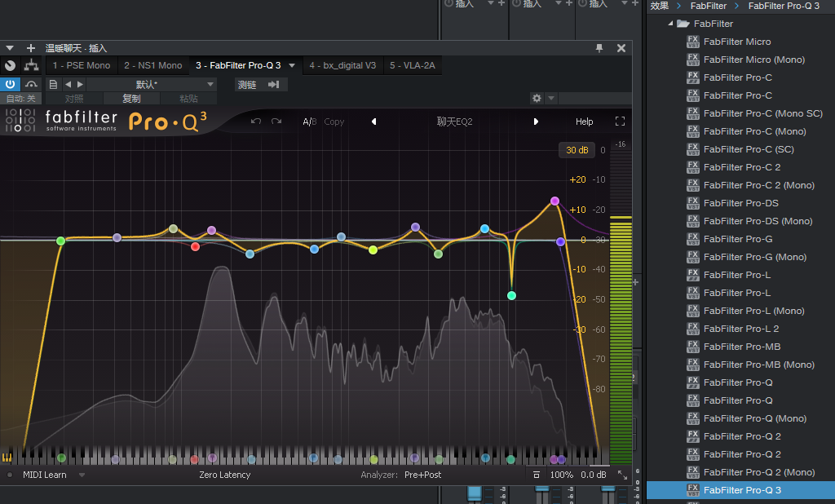The height and width of the screenshot is (504, 835).
Task: Select FabFilter Pro-G in effects list
Action: pos(737,239)
